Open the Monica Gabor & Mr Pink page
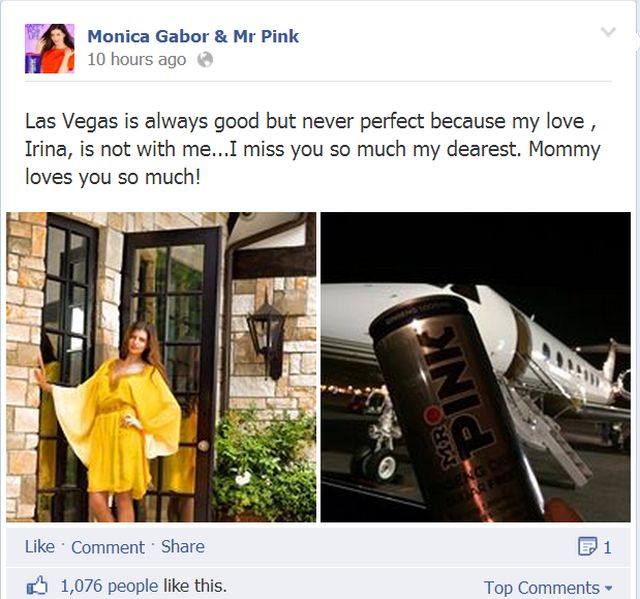The image size is (640, 599). (x=193, y=36)
